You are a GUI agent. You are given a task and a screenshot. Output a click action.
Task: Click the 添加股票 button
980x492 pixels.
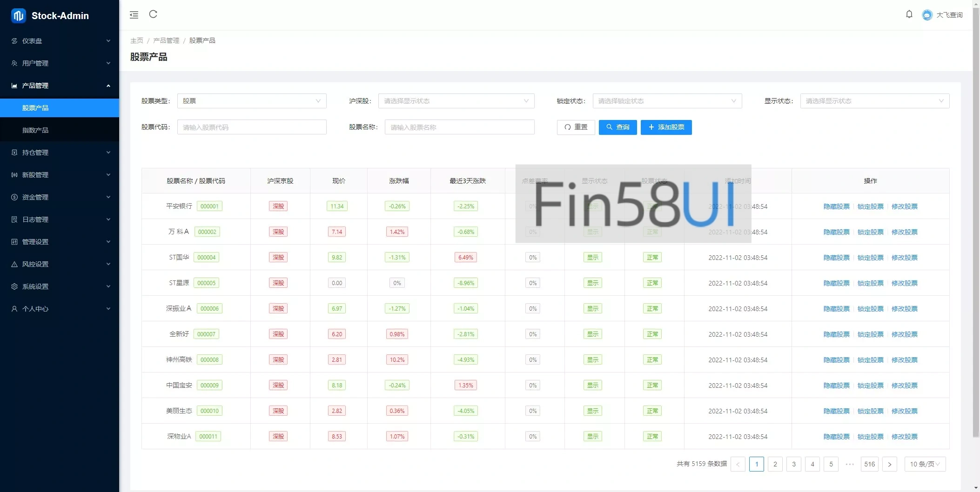click(666, 127)
